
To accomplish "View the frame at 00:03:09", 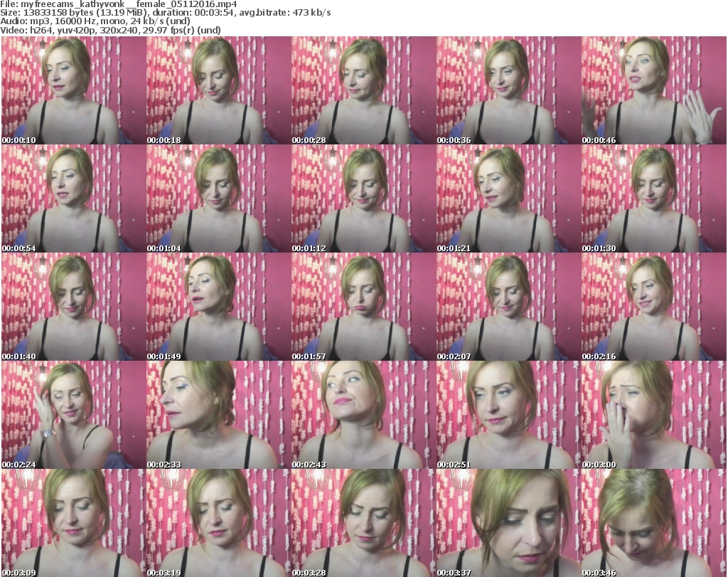I will (x=74, y=523).
